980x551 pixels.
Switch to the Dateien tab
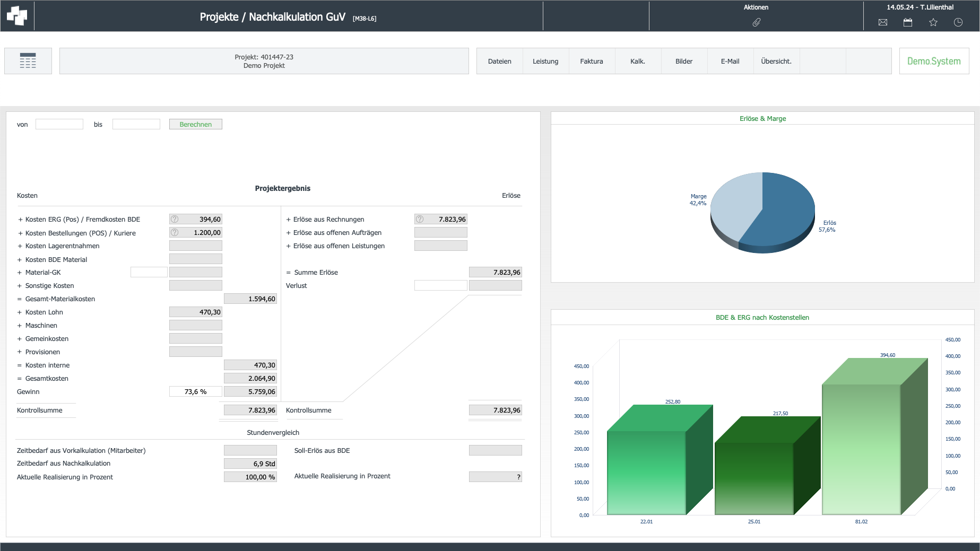coord(499,62)
